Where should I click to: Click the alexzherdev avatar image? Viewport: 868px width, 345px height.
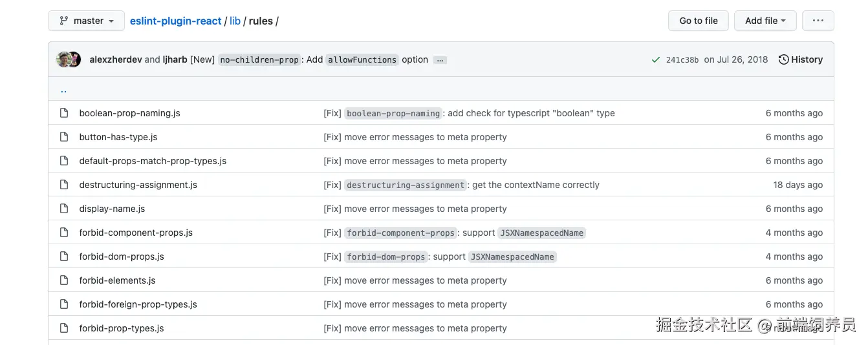[63, 59]
